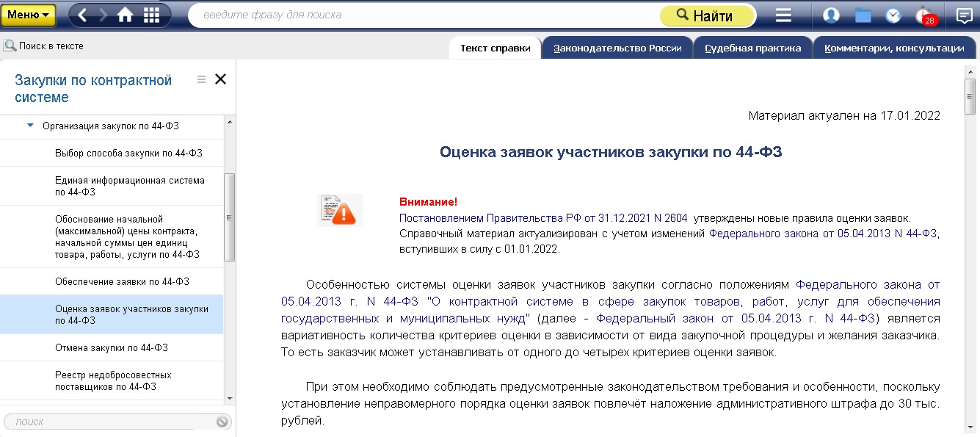
Task: Go forward with the right arrow
Action: tap(103, 15)
